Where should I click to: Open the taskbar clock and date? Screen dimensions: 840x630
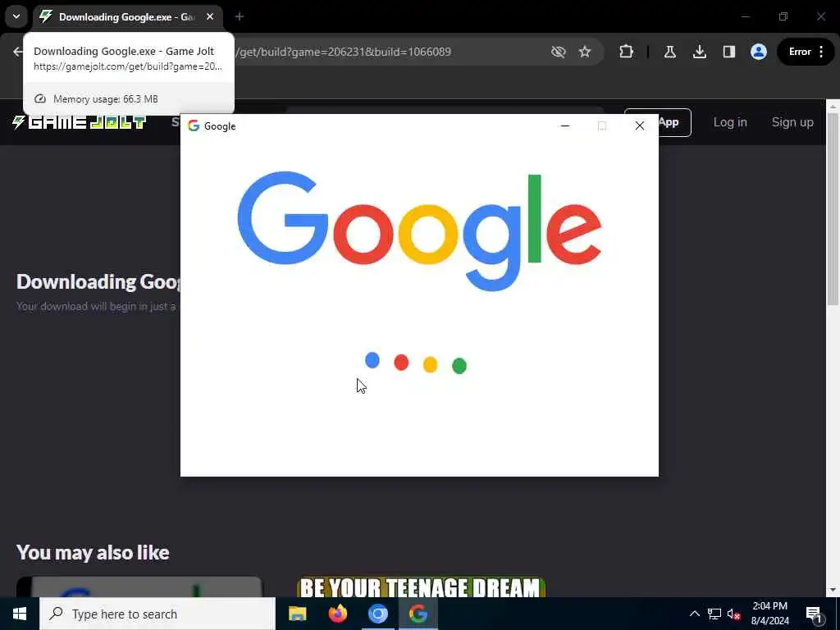[769, 614]
